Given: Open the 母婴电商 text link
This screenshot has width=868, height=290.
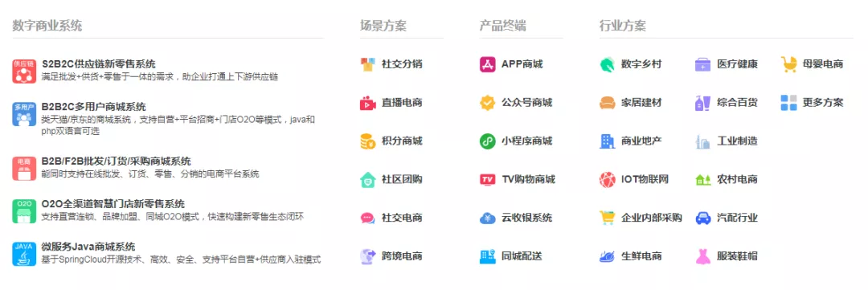Looking at the screenshot, I should [x=823, y=64].
